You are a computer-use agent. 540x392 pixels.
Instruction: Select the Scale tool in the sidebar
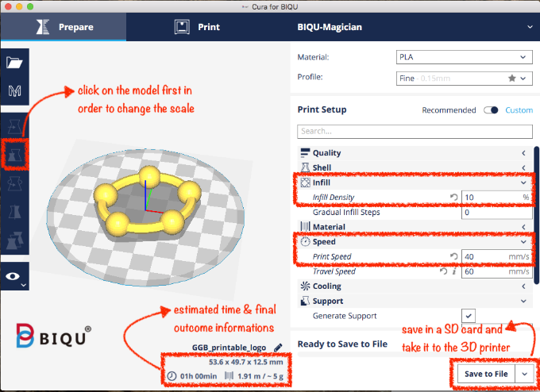click(14, 155)
